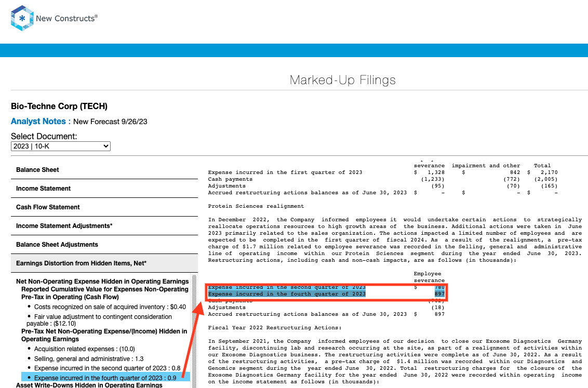Open the Select Document dropdown
The height and width of the screenshot is (388, 588).
tap(61, 146)
